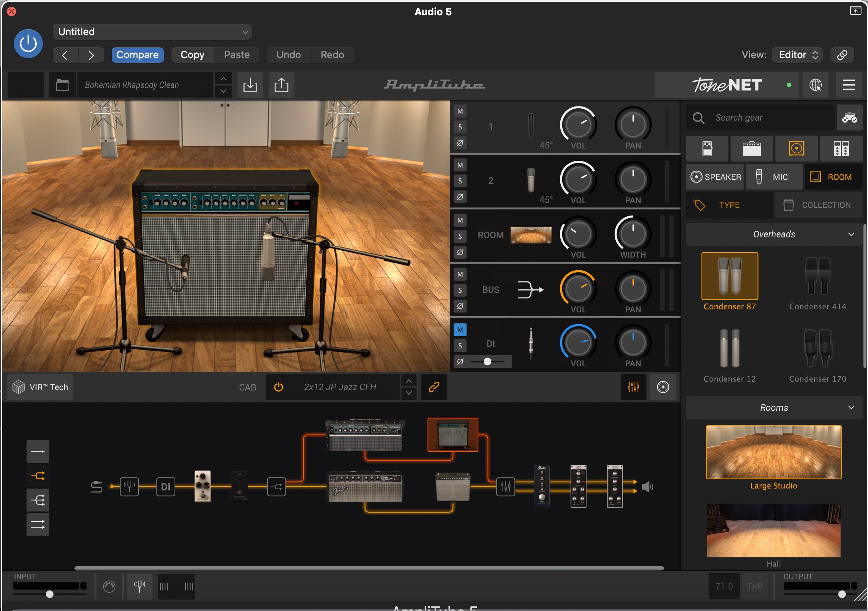
Task: Select the highlighted cabinet in signal chain
Action: click(453, 435)
